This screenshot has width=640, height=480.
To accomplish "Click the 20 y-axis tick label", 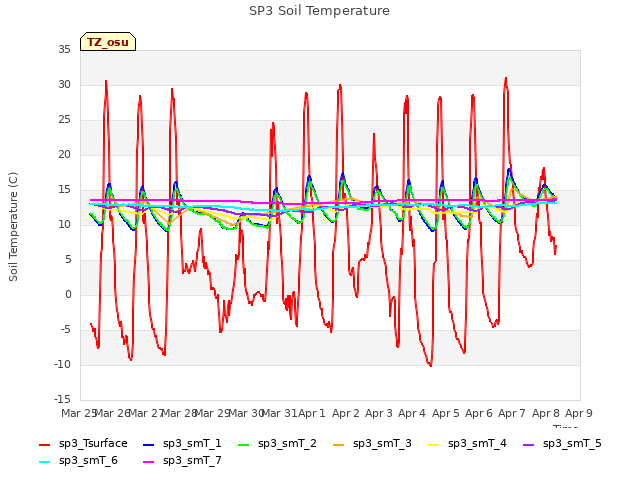I will pyautogui.click(x=64, y=154).
